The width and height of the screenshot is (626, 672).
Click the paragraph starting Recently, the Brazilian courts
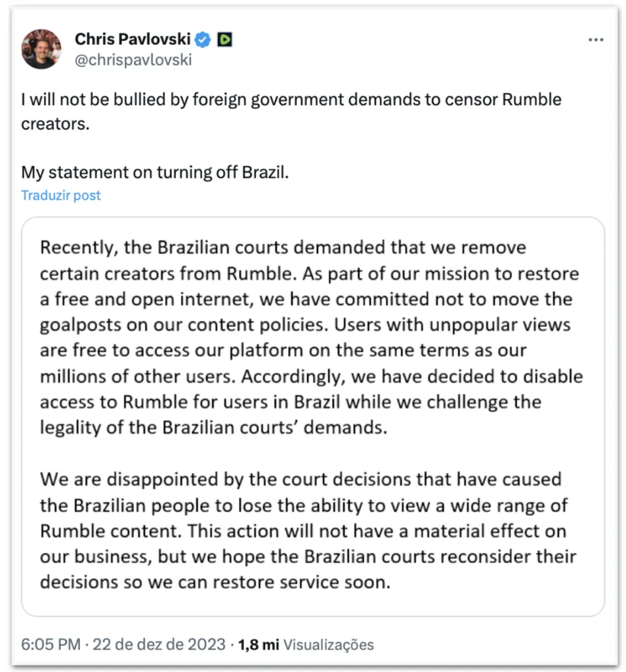(312, 337)
